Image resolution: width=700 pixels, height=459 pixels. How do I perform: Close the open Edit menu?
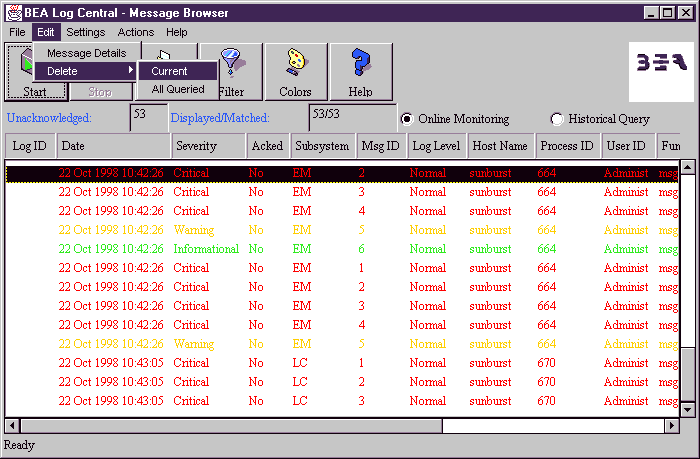[46, 33]
